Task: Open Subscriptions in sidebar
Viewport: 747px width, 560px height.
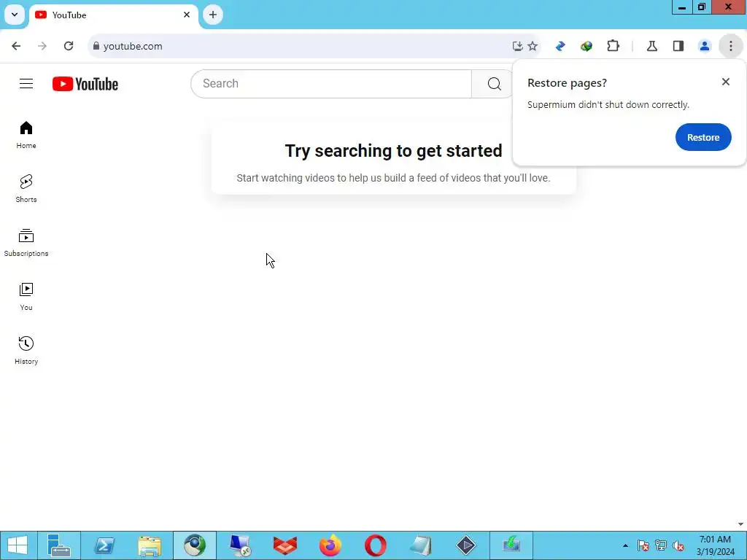Action: click(x=26, y=242)
